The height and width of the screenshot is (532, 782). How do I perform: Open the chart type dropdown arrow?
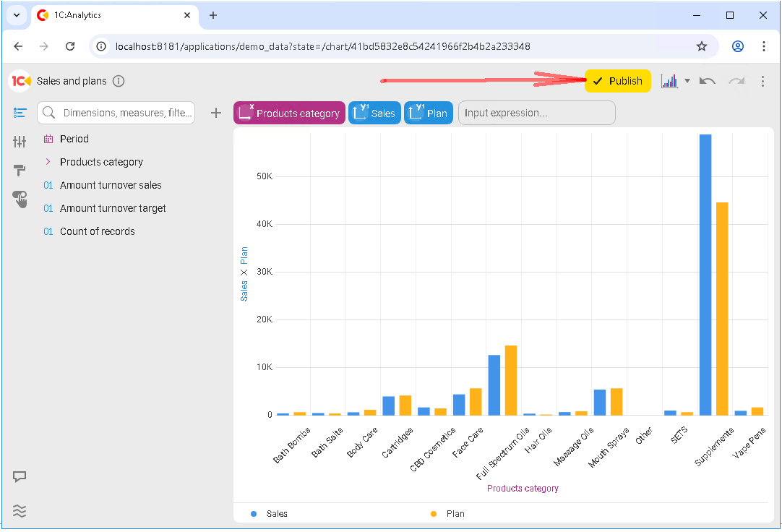(x=687, y=81)
